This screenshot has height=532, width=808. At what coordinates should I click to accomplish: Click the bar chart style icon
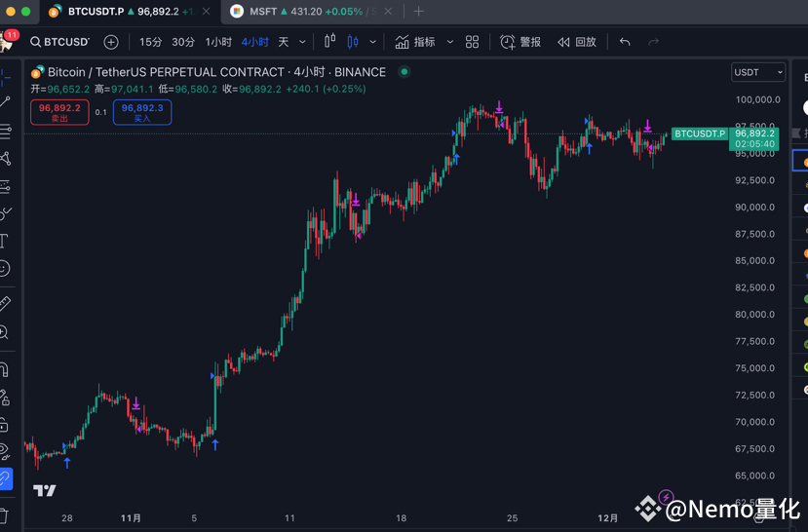pyautogui.click(x=329, y=41)
